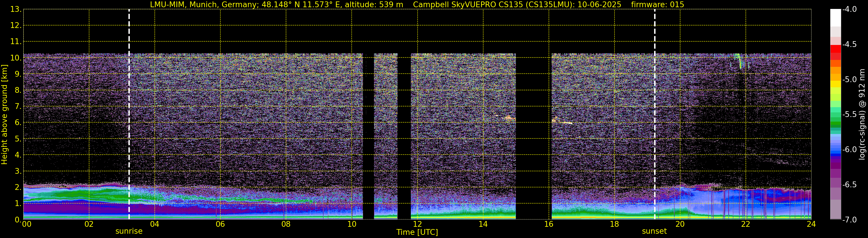Click the colorbar tick label -5.0
The image size is (868, 238).
point(849,80)
